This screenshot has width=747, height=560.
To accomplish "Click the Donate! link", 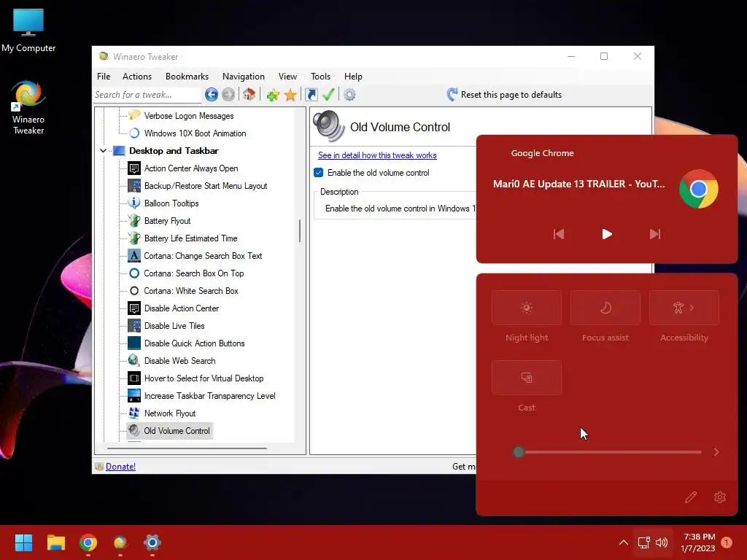I will (x=120, y=466).
